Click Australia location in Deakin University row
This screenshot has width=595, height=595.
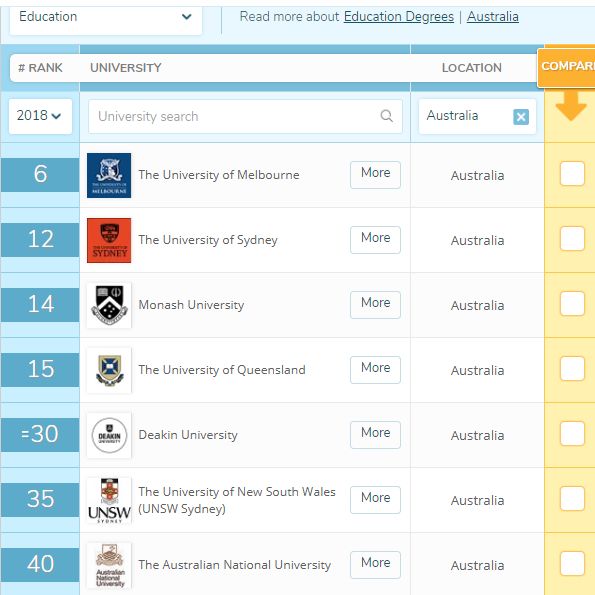(x=477, y=435)
